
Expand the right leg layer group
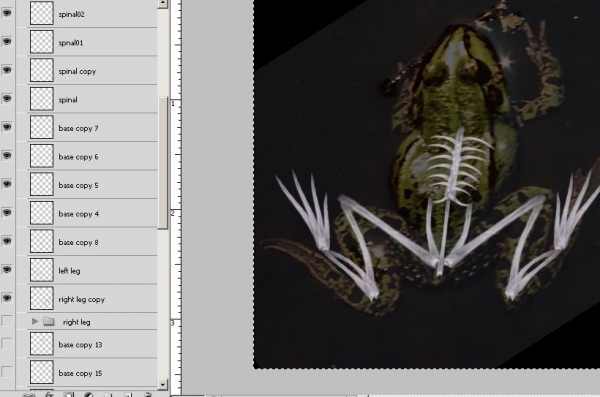(x=35, y=321)
